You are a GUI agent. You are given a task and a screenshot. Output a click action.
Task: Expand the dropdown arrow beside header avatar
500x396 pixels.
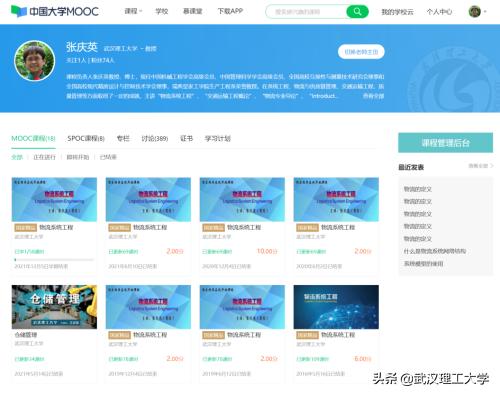(x=485, y=12)
